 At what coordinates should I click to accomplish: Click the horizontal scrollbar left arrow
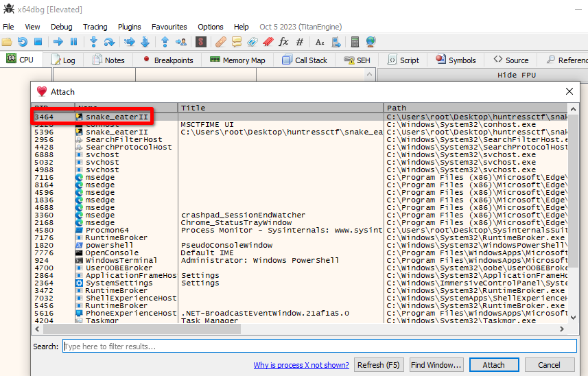[x=37, y=329]
